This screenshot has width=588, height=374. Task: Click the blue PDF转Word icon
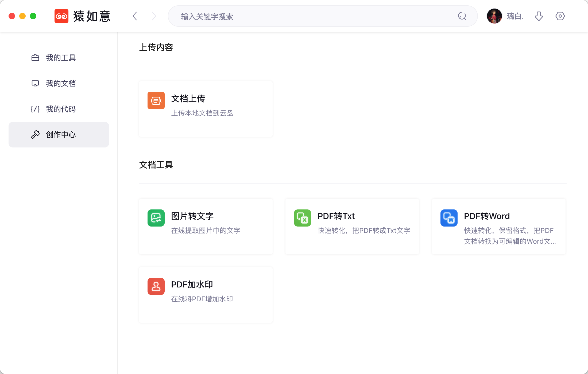[x=449, y=218]
